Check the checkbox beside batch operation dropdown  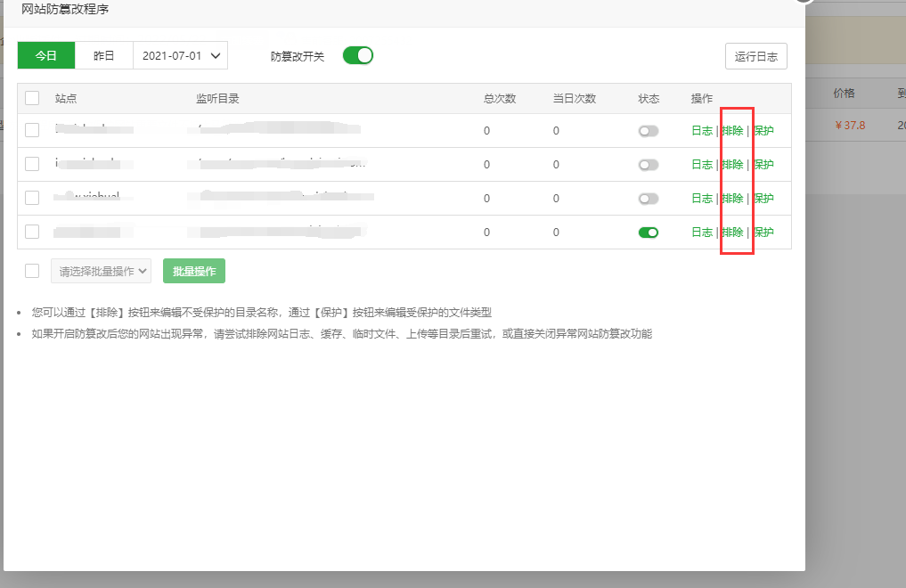(x=32, y=271)
